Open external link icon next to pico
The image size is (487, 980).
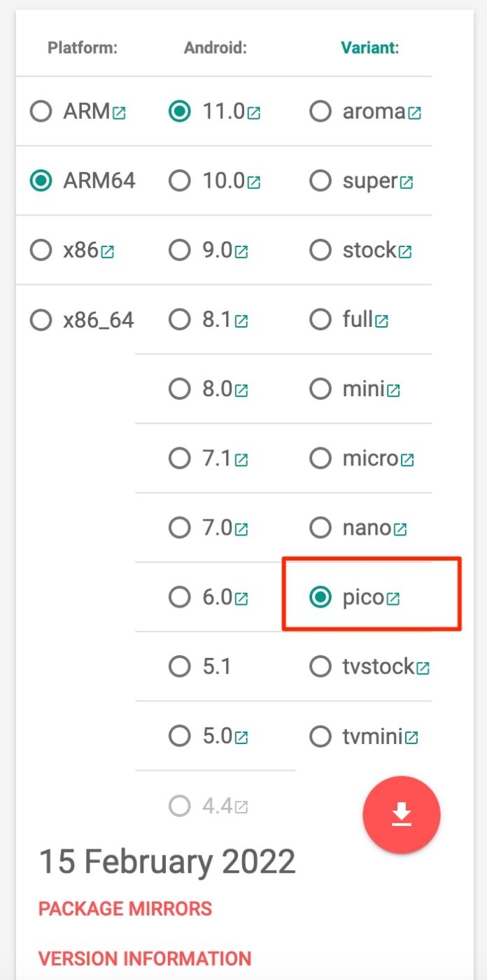(394, 598)
